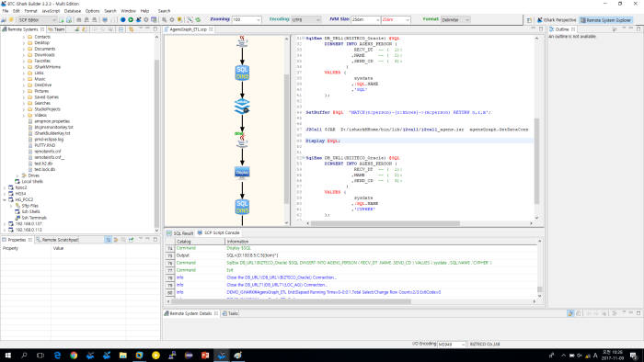Click the Information column header

381,242
